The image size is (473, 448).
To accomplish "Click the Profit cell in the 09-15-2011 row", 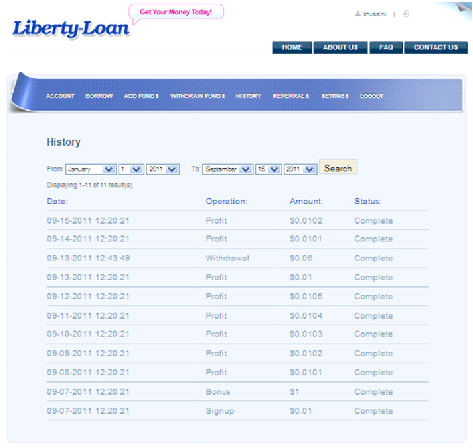I will click(x=216, y=221).
